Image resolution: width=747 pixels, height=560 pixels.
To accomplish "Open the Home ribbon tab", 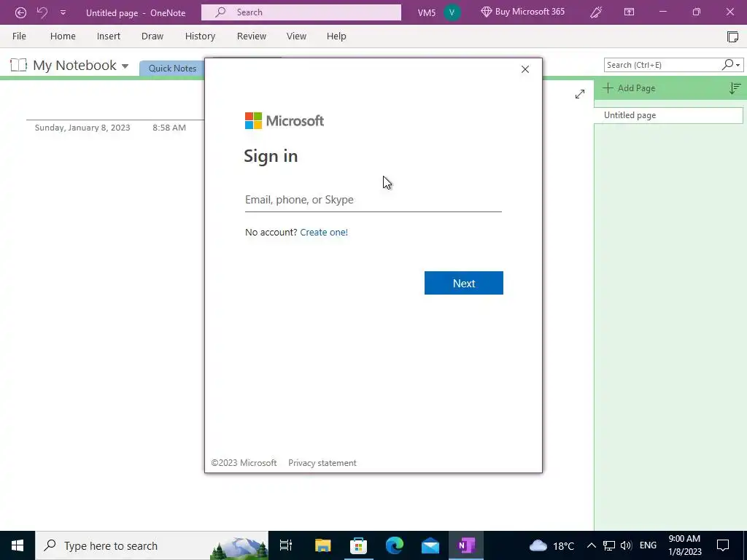I will click(x=63, y=36).
